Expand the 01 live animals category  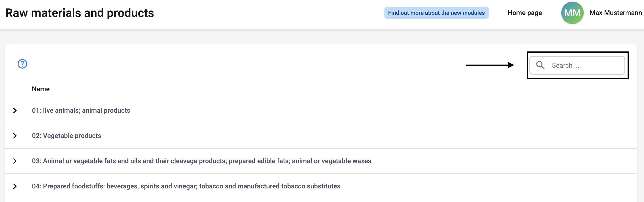click(x=15, y=111)
